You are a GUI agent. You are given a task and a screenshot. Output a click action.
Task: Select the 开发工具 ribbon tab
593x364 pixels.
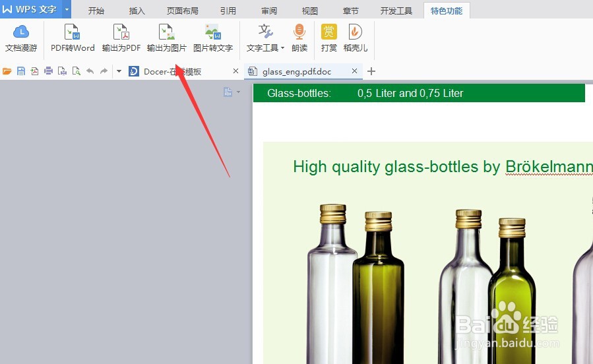point(396,11)
